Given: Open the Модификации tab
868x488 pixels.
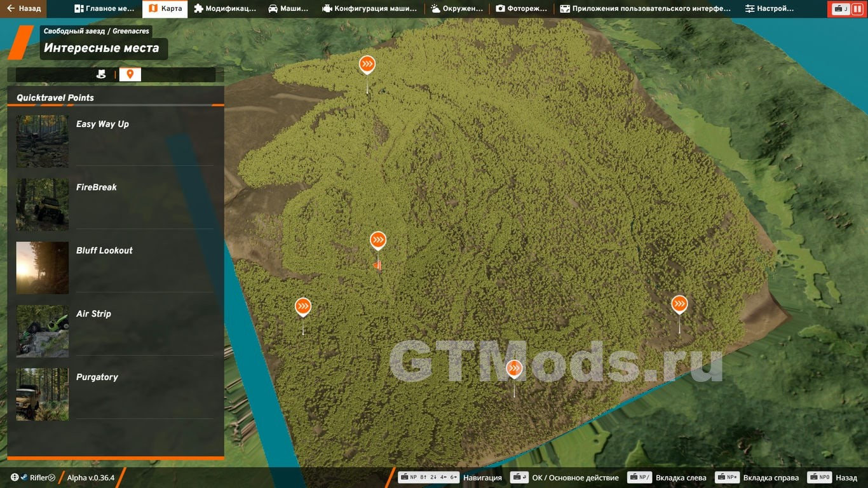Looking at the screenshot, I should [x=225, y=9].
